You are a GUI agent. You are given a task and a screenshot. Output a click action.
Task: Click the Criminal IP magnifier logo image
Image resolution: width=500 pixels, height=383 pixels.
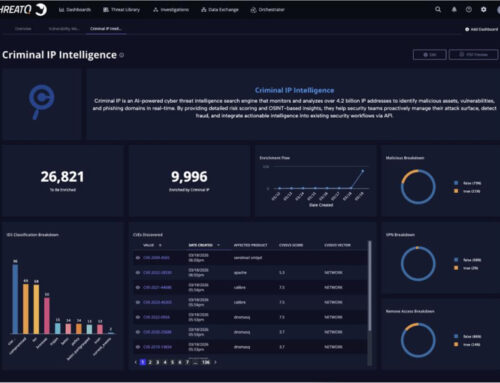coord(41,102)
